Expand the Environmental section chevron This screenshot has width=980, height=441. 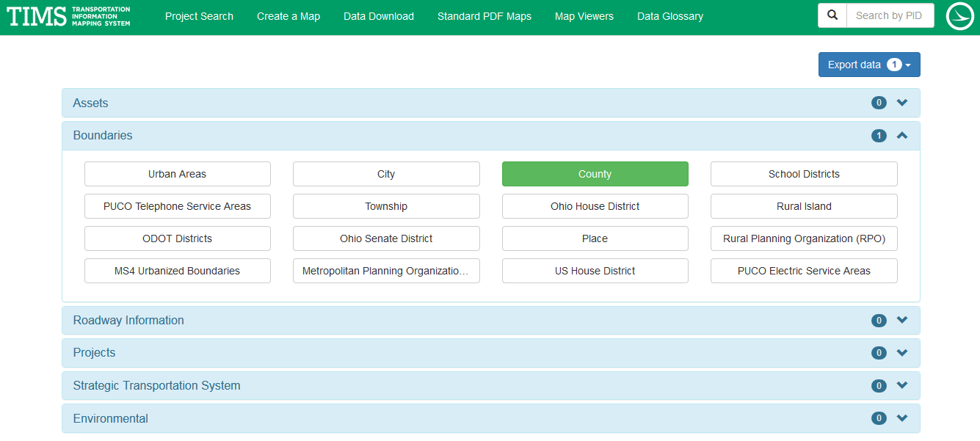(902, 418)
